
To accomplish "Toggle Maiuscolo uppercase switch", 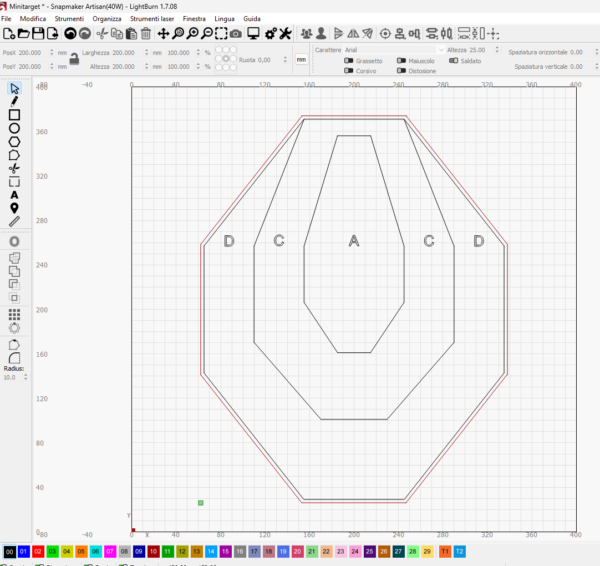I will tap(401, 61).
